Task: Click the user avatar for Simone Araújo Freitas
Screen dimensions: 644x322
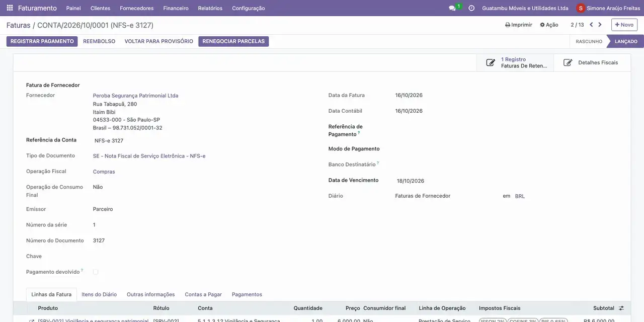Action: (581, 8)
